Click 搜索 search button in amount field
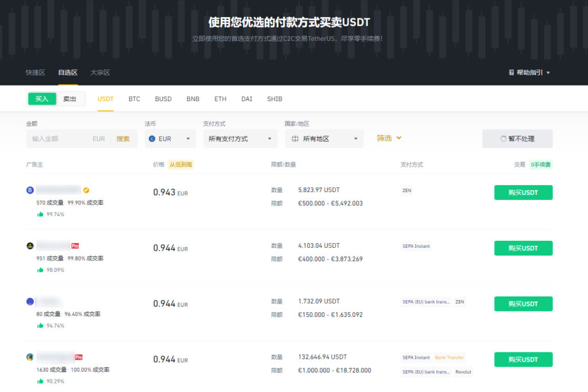 tap(123, 139)
